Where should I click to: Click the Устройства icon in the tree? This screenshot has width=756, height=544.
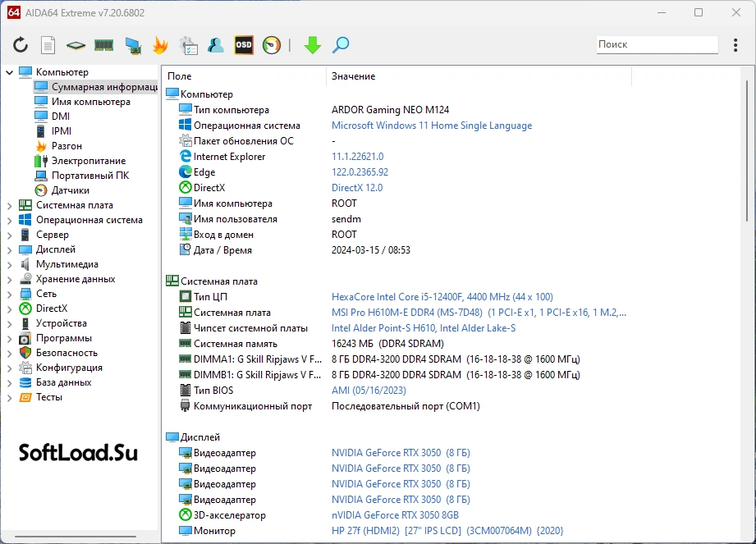point(25,323)
